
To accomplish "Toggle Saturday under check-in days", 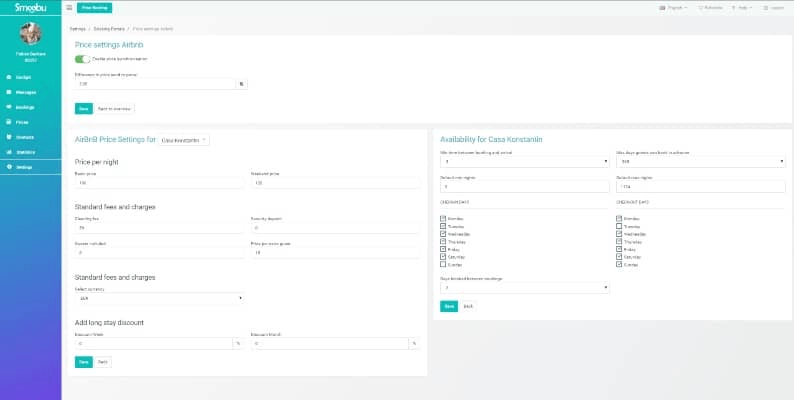I will click(x=443, y=257).
